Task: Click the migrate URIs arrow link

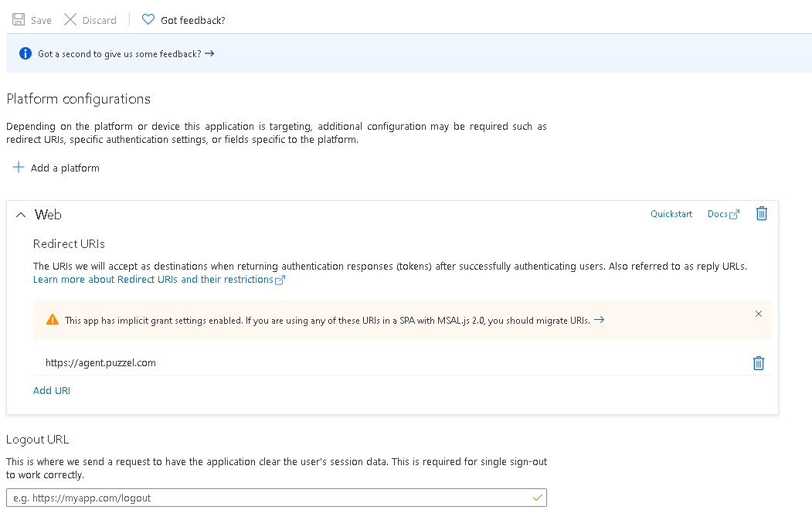Action: pos(599,320)
